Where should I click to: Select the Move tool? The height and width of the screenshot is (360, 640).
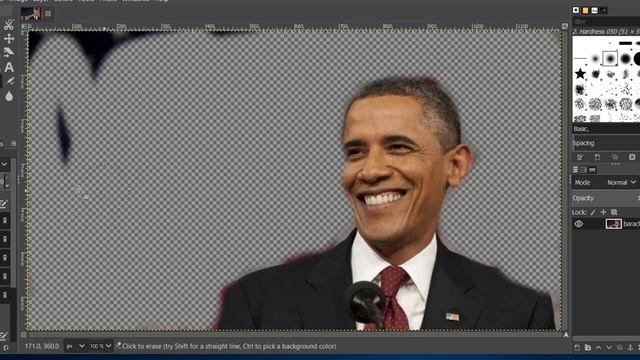click(9, 39)
